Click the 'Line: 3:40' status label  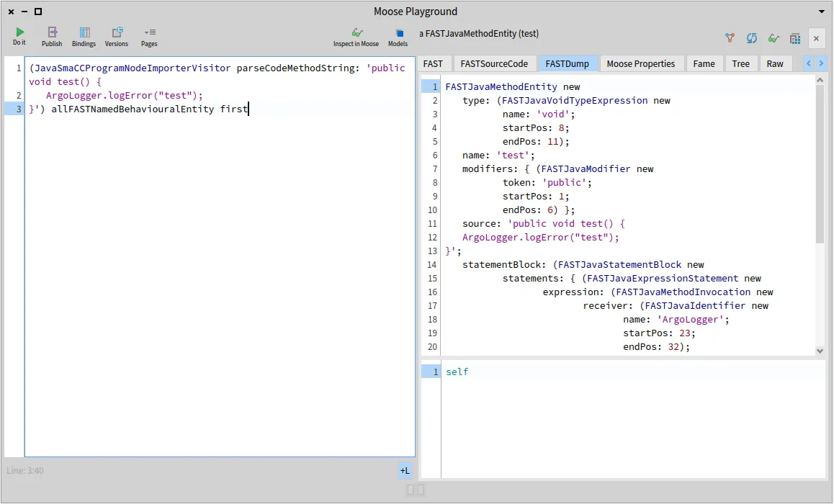(25, 470)
